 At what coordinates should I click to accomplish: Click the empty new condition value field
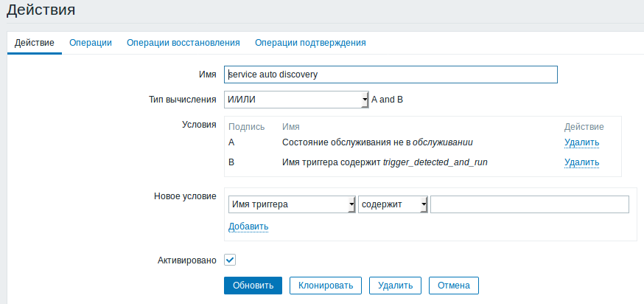pyautogui.click(x=529, y=204)
